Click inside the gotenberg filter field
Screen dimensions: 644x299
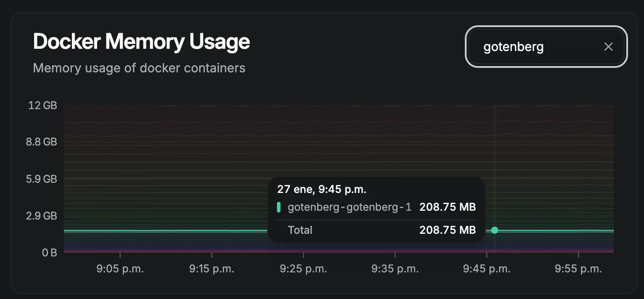pos(546,47)
